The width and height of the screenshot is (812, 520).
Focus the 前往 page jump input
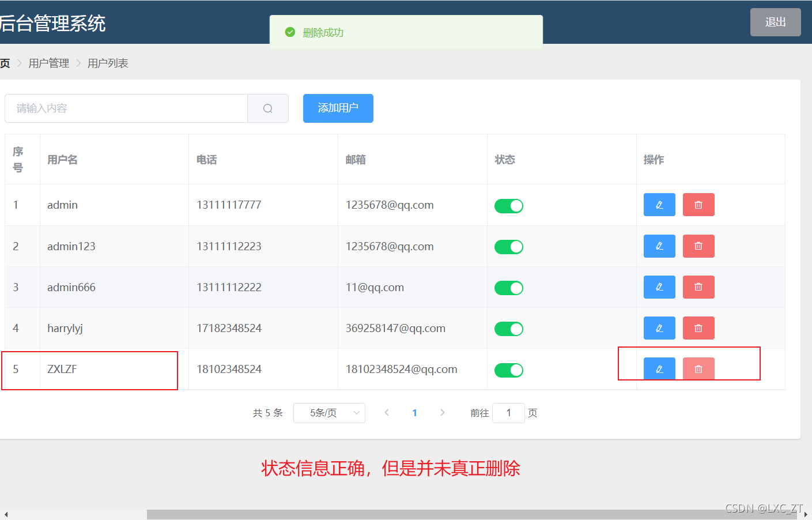point(508,413)
